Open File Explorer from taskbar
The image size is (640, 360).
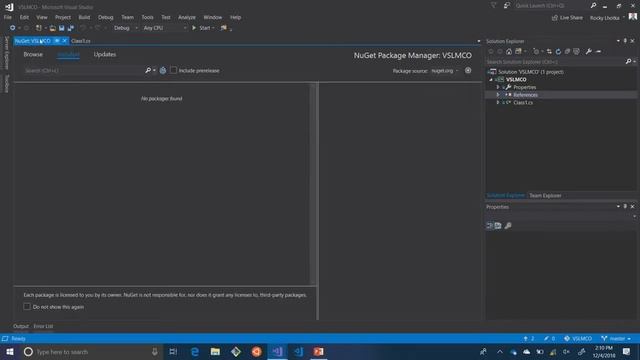coord(215,351)
